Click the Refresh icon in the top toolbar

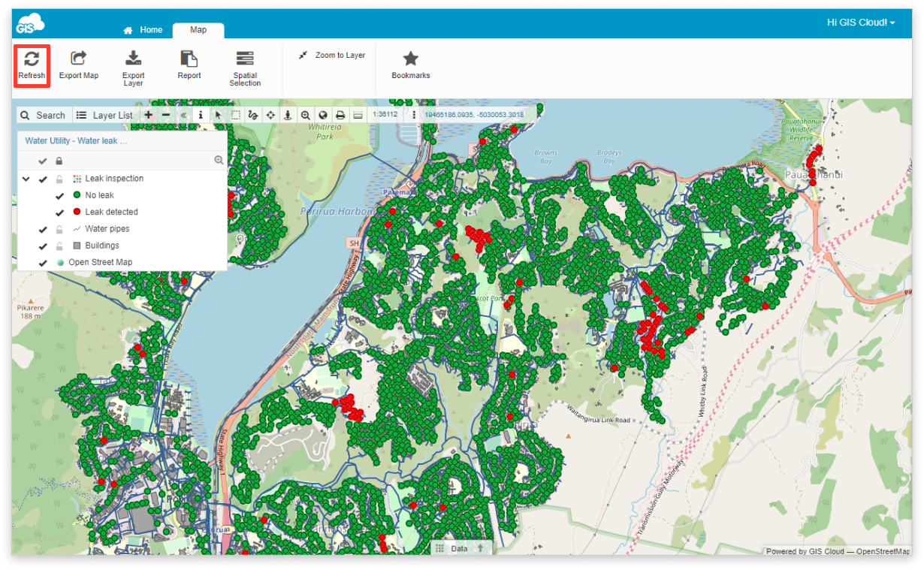(x=32, y=65)
